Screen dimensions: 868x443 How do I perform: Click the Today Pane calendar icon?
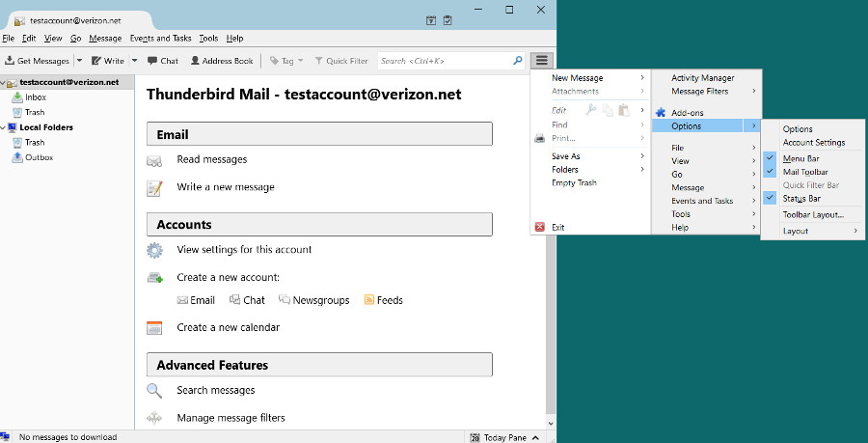475,437
